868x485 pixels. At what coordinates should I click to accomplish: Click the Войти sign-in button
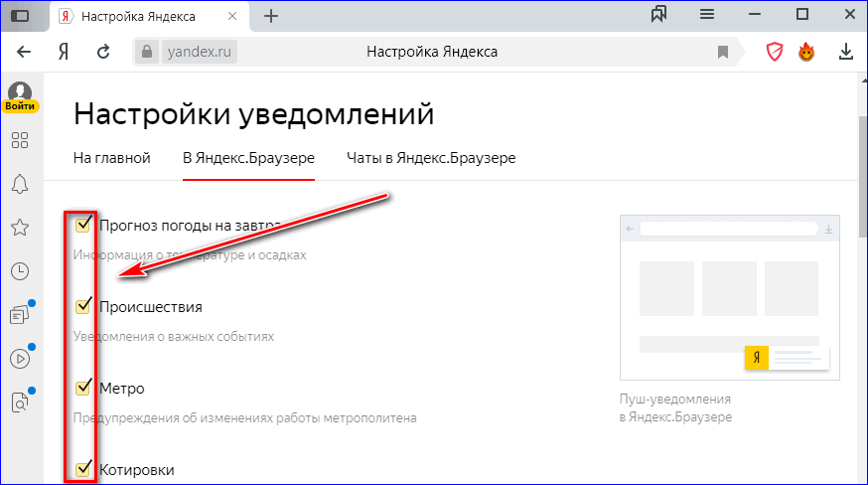coord(20,106)
